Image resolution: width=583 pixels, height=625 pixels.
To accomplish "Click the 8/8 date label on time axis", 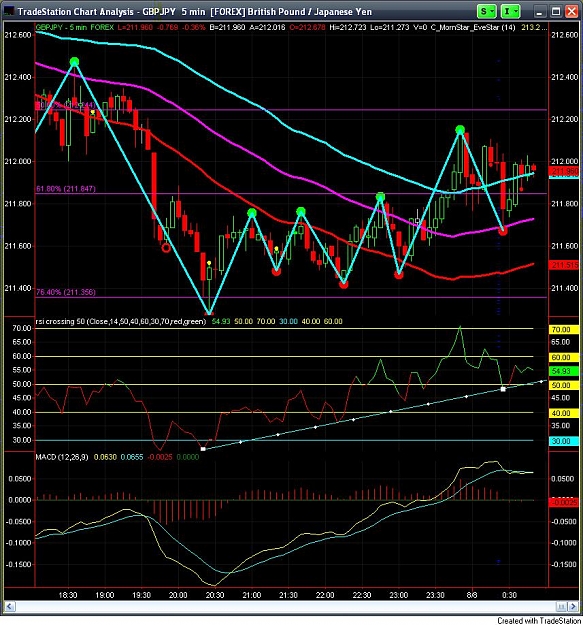I will pyautogui.click(x=472, y=595).
